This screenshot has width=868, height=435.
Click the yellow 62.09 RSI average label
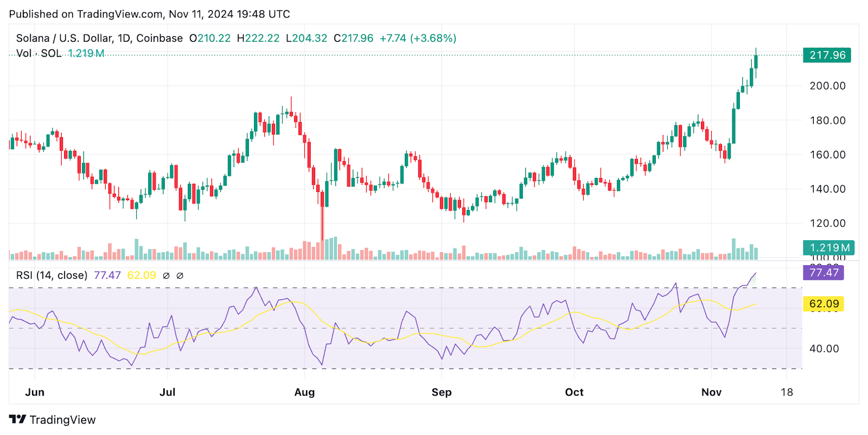pos(823,304)
